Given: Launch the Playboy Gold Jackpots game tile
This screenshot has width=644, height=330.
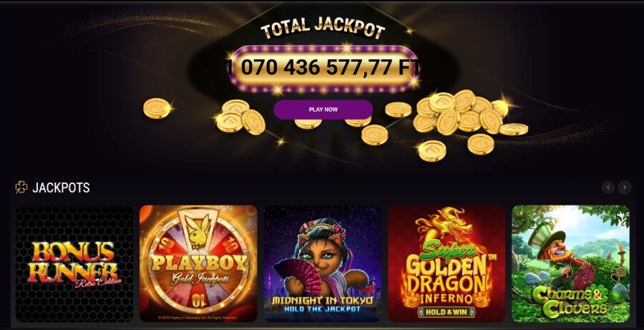Looking at the screenshot, I should click(198, 263).
